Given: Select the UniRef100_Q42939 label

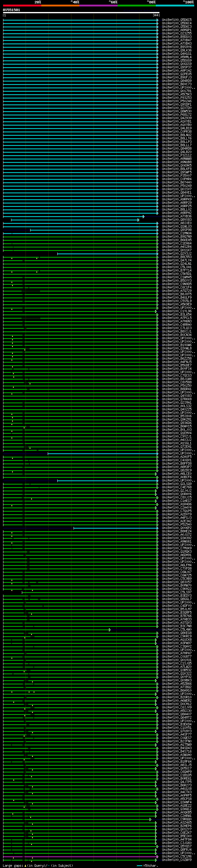Looking at the screenshot, I should 177,118.
